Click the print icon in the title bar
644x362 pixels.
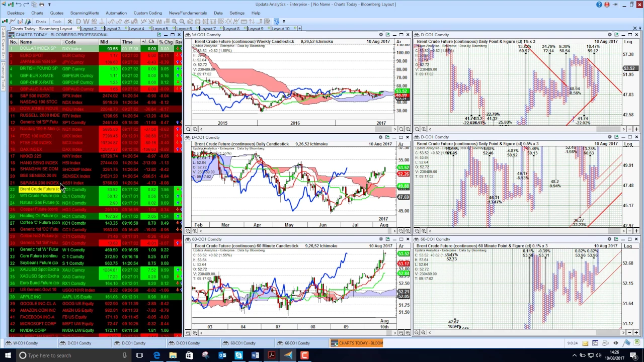(x=42, y=4)
